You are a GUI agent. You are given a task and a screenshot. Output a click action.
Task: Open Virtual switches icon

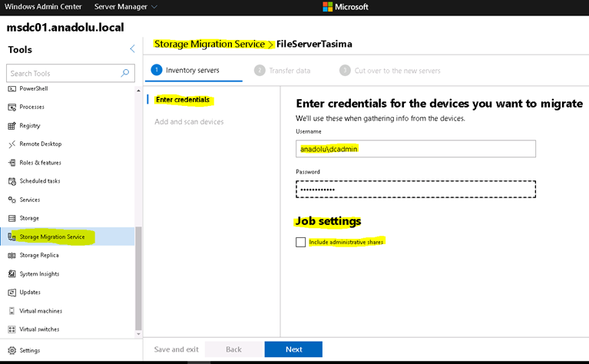[x=12, y=329]
